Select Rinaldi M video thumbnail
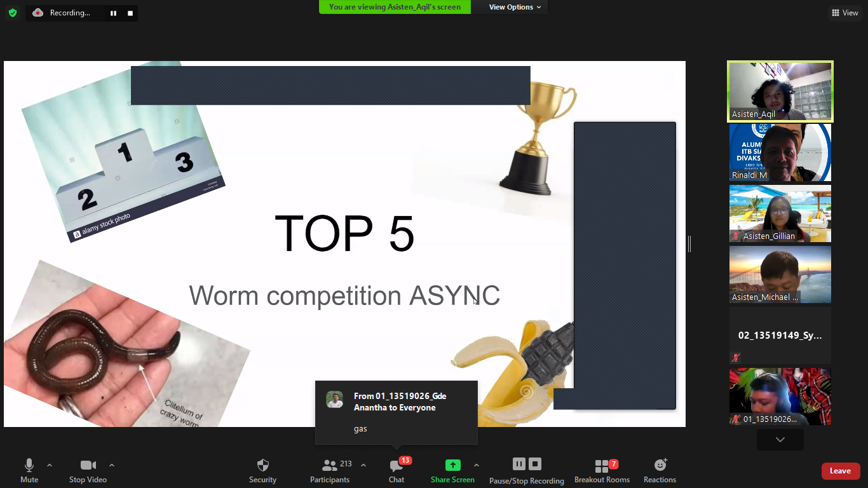The width and height of the screenshot is (868, 488). click(780, 152)
